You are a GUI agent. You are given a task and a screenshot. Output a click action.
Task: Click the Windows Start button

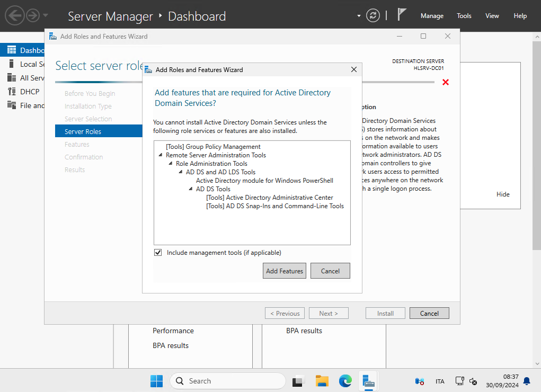coord(156,381)
